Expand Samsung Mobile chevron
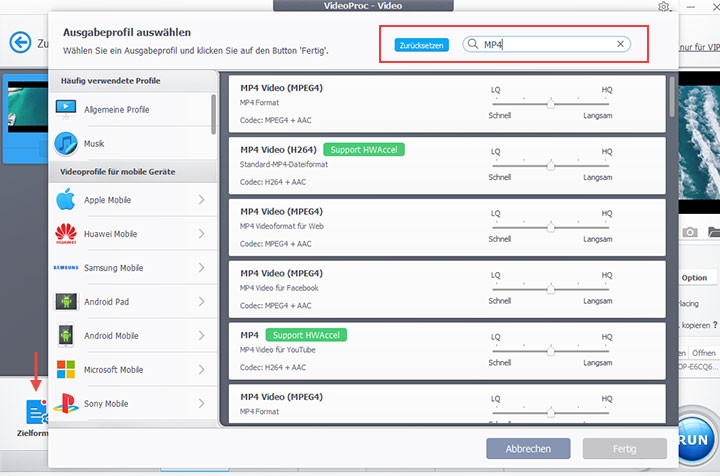Screen dimensions: 720x476 pyautogui.click(x=202, y=268)
